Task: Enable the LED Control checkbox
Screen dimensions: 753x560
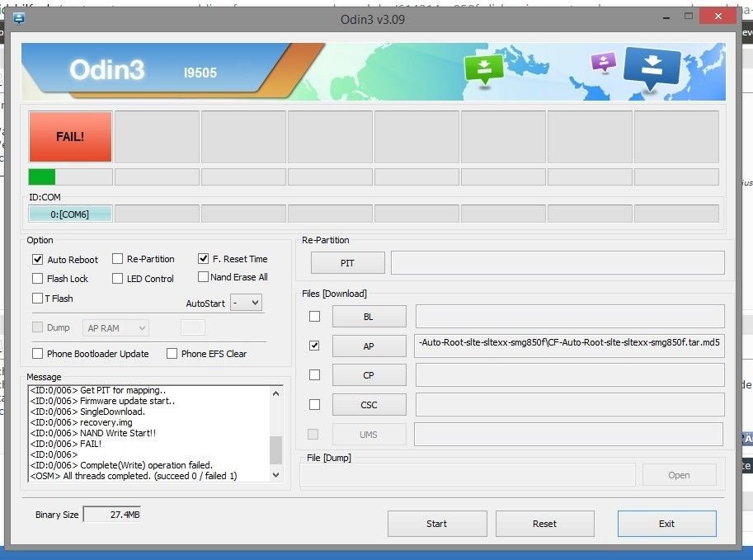Action: [117, 279]
